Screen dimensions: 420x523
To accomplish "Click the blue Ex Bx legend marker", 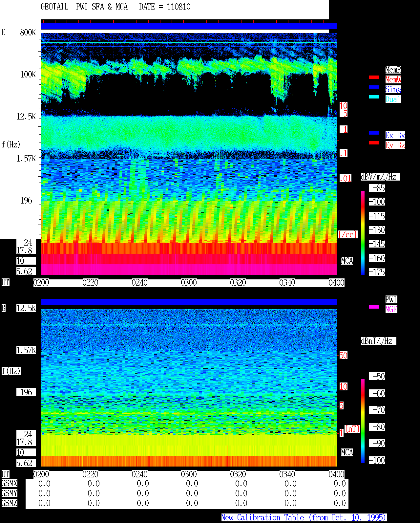I will point(374,133).
